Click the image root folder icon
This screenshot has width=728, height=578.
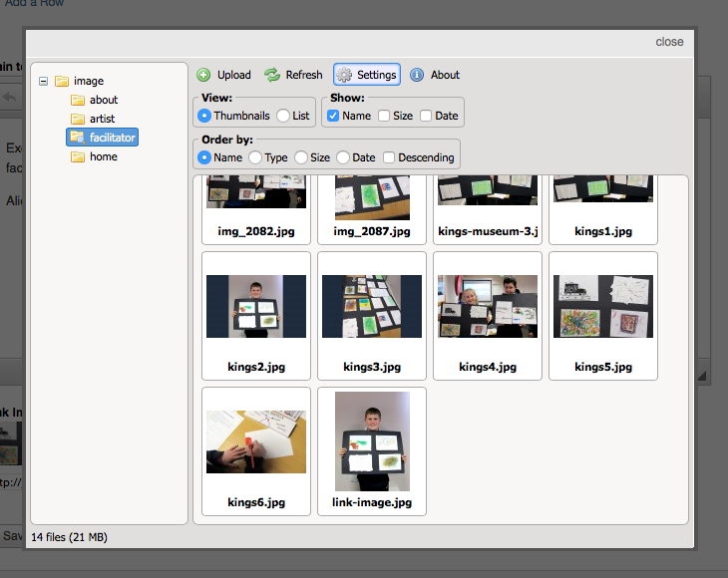click(x=62, y=81)
